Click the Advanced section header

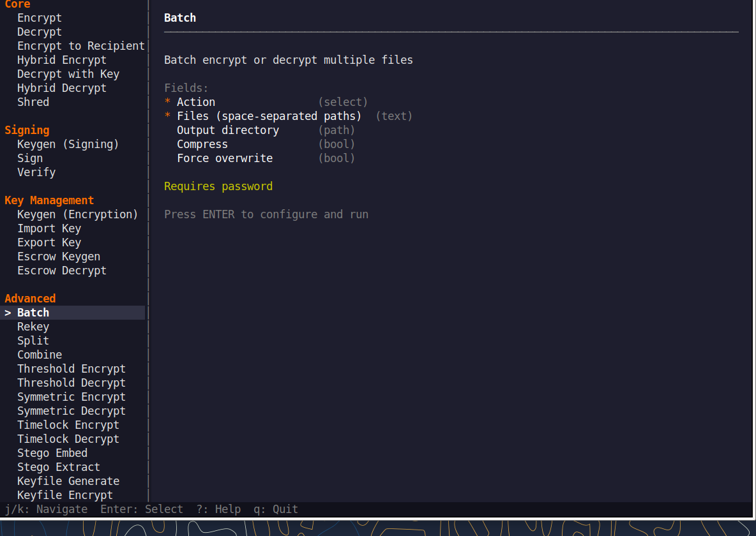(30, 299)
